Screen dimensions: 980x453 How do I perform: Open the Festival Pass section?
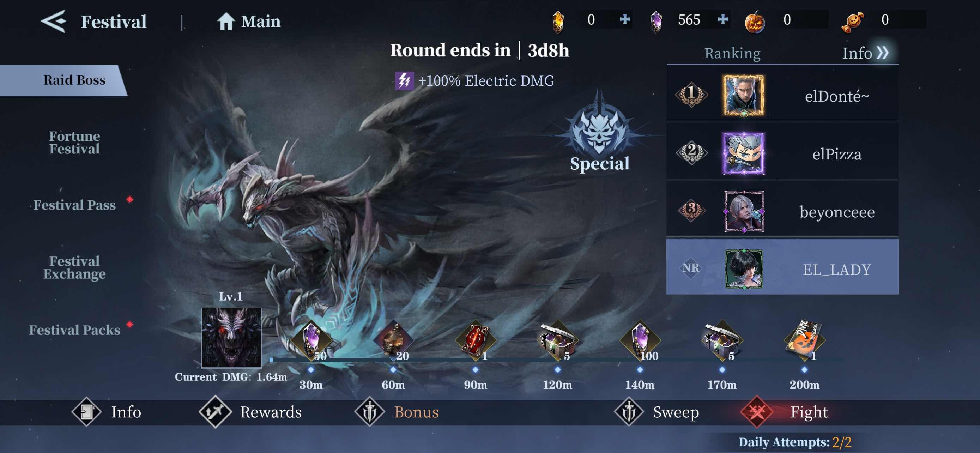pos(74,205)
